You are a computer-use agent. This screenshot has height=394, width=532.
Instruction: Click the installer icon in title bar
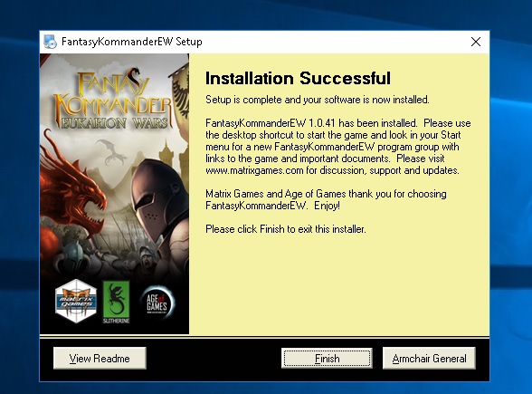[x=51, y=42]
